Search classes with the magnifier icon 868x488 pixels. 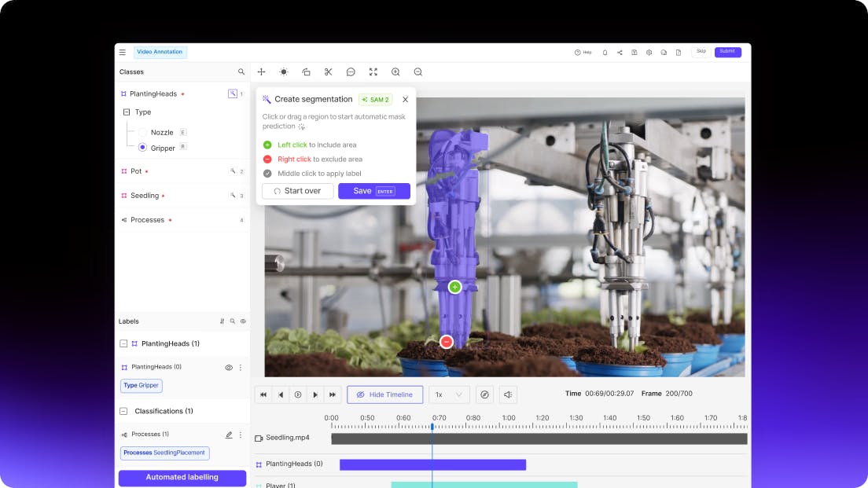coord(241,72)
